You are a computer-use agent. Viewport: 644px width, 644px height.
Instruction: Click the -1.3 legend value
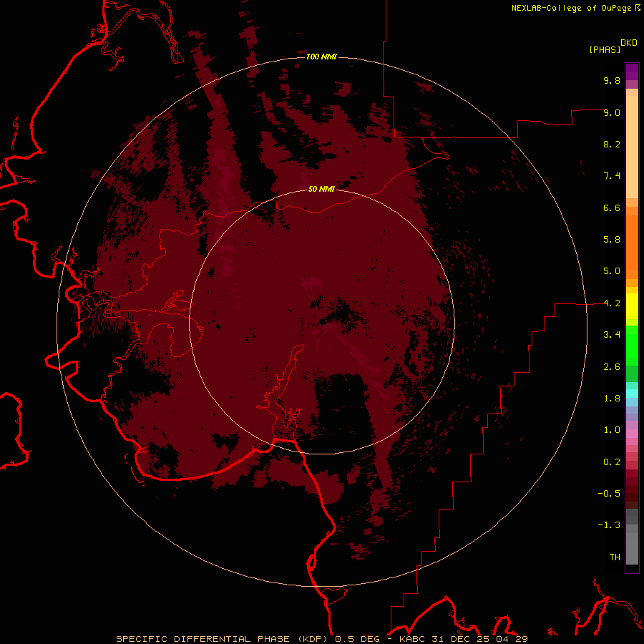(x=609, y=525)
